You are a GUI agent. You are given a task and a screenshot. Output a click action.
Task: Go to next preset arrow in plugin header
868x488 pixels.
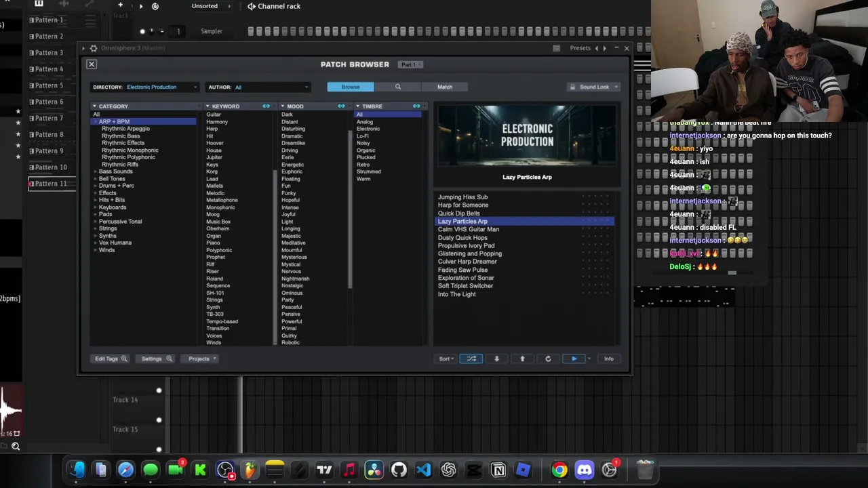[604, 48]
